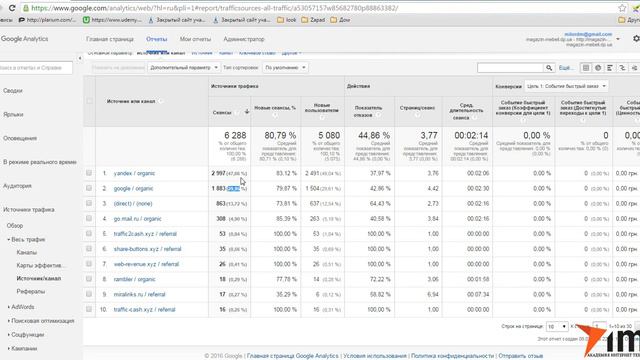
Task: Click Показатель отказов column header
Action: (x=368, y=111)
